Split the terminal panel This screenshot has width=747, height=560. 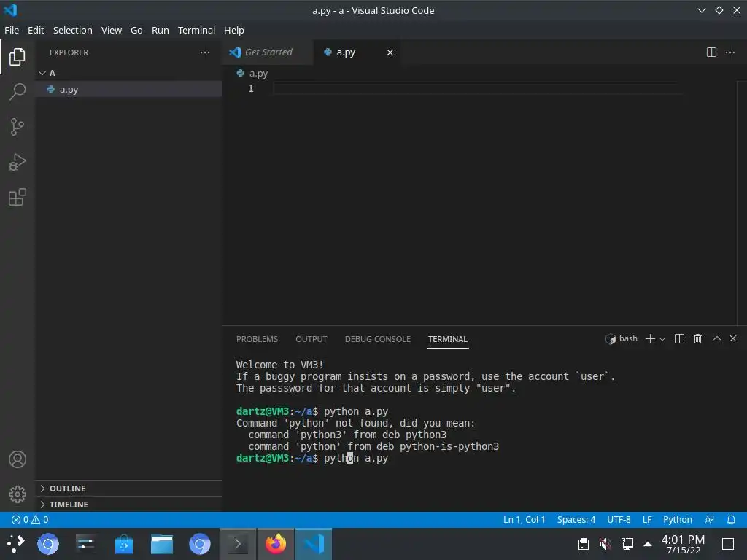pyautogui.click(x=679, y=338)
